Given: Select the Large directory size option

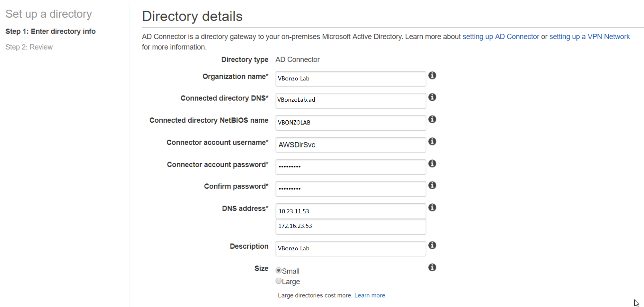Looking at the screenshot, I should pyautogui.click(x=279, y=281).
